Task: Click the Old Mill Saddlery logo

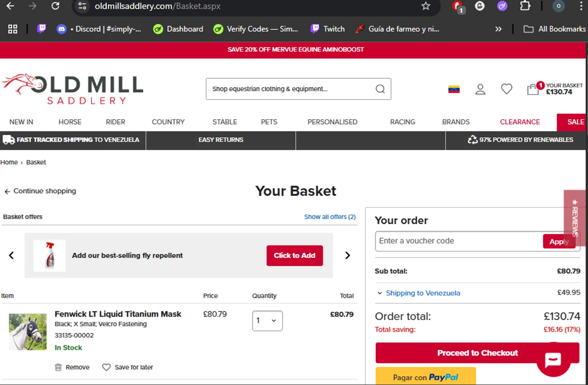Action: 73,89
